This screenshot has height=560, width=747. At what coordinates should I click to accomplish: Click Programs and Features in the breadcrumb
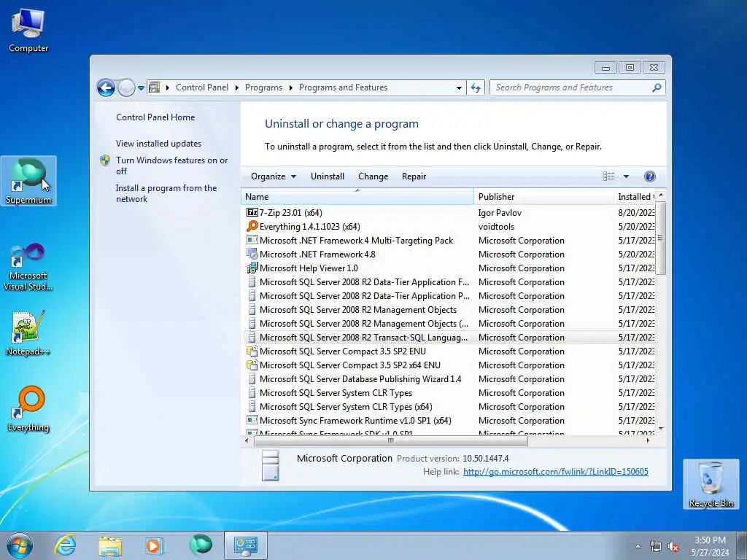coord(343,87)
